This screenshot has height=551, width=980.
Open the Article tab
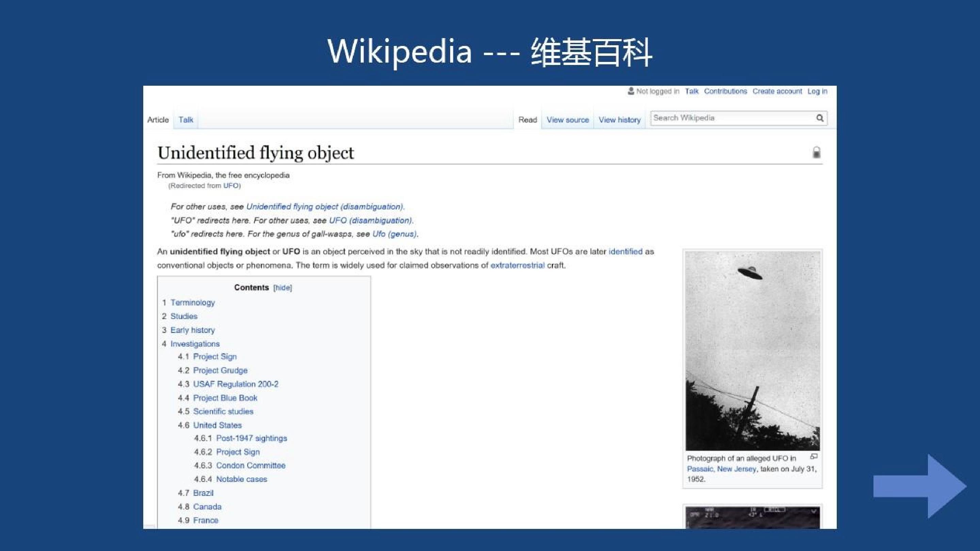tap(158, 120)
